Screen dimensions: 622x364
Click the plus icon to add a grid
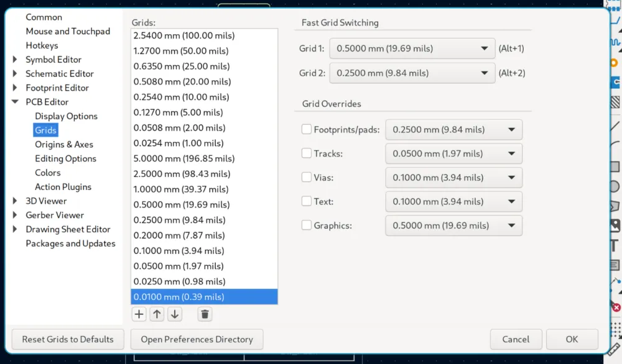click(139, 314)
